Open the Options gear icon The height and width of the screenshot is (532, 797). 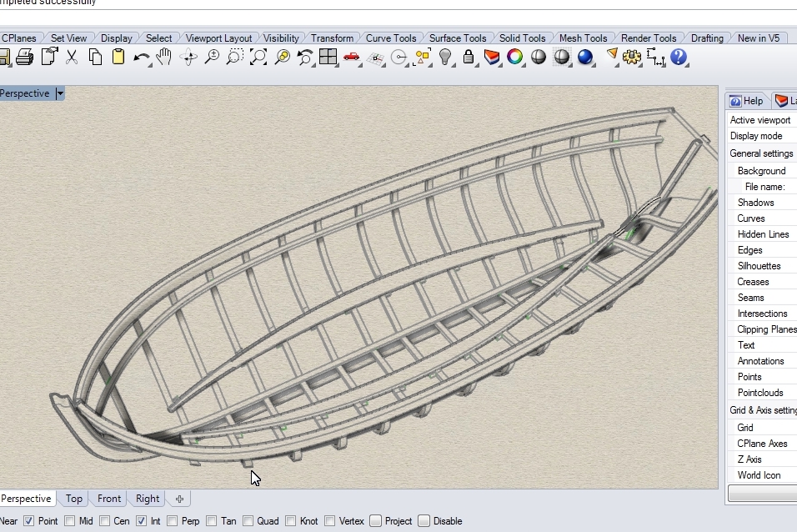click(x=631, y=57)
